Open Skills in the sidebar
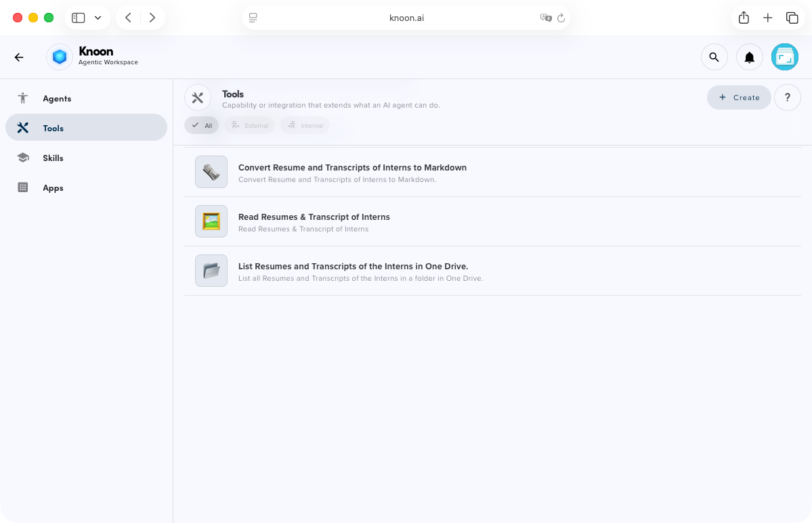The image size is (812, 523). (x=53, y=158)
